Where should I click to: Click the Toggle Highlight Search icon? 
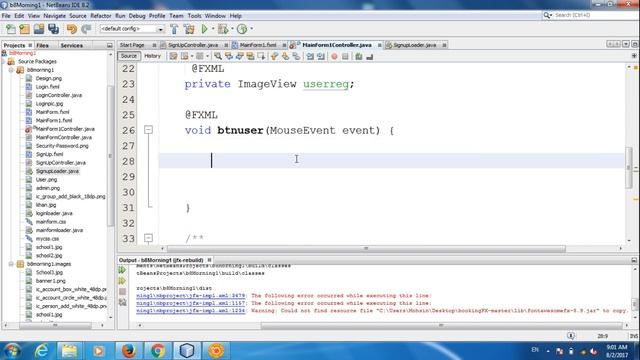coord(250,56)
